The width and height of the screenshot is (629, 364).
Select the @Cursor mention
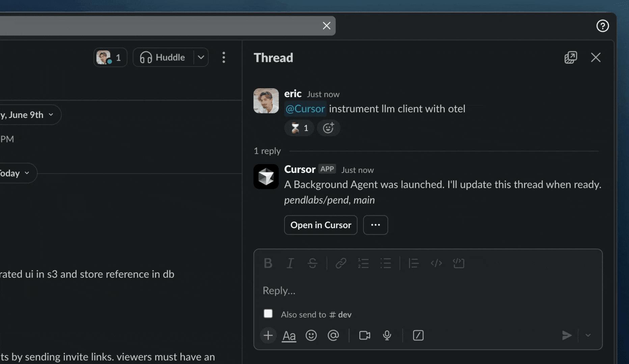tap(305, 109)
